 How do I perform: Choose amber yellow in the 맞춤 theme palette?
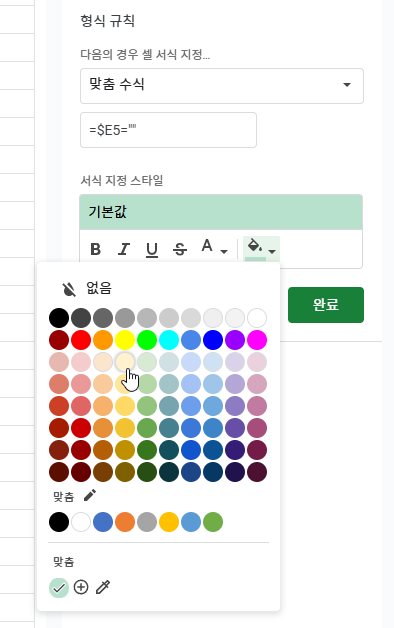coord(169,522)
